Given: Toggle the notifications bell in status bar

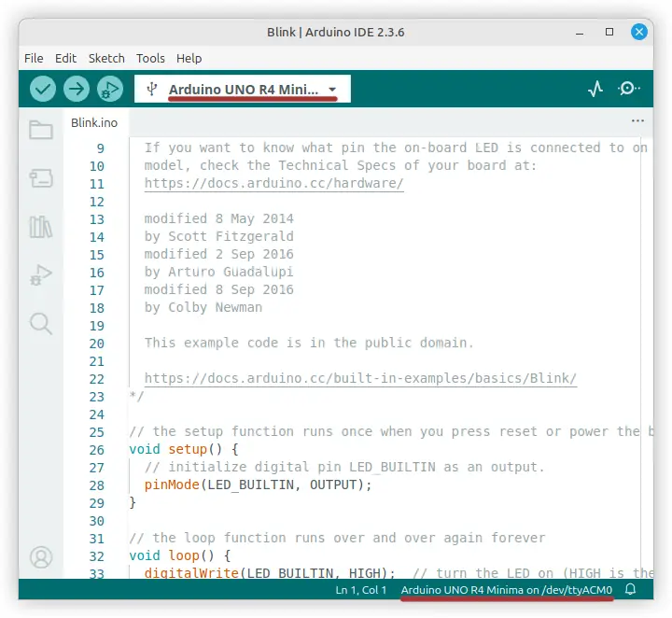Looking at the screenshot, I should pos(631,590).
